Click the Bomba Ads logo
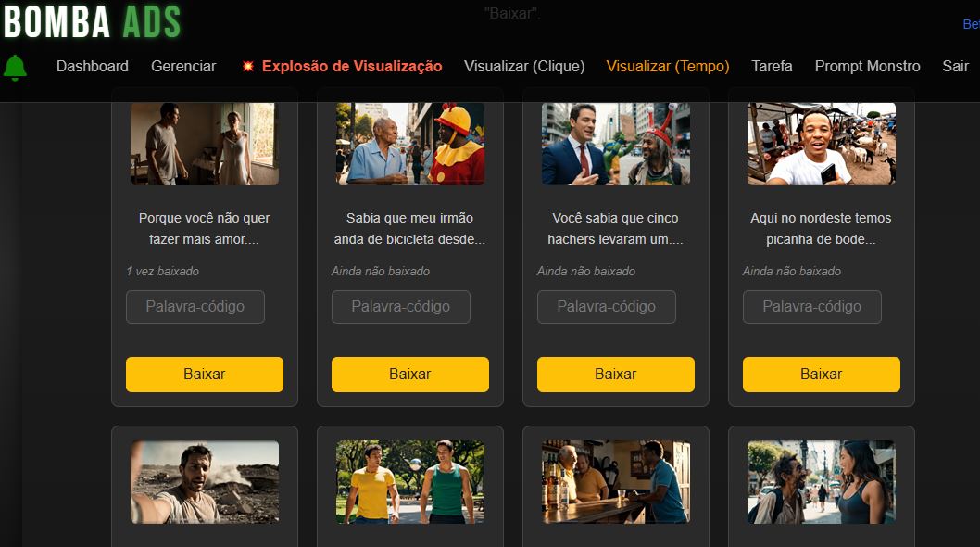Image resolution: width=980 pixels, height=547 pixels. (x=93, y=22)
